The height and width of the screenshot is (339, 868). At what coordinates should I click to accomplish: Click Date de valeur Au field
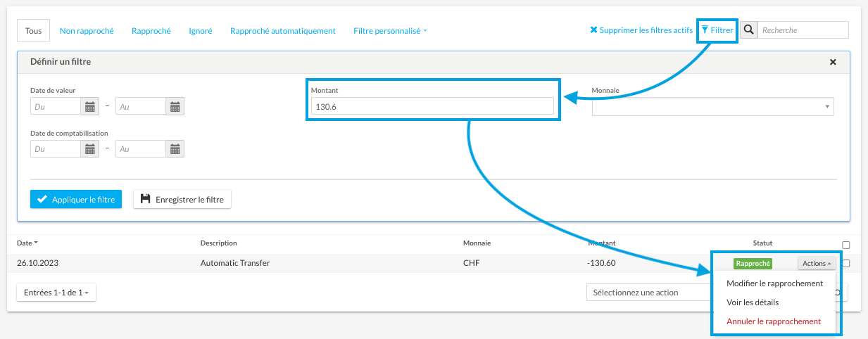(x=141, y=107)
